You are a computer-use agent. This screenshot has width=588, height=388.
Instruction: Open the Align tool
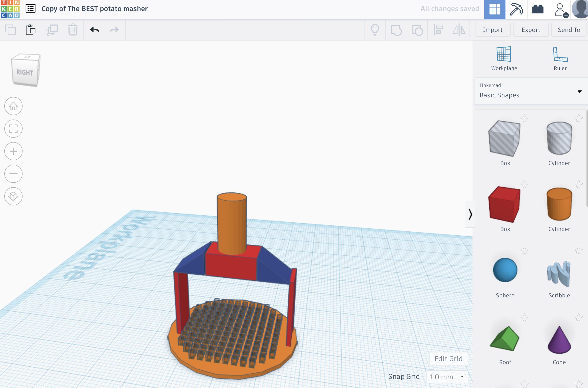point(438,30)
